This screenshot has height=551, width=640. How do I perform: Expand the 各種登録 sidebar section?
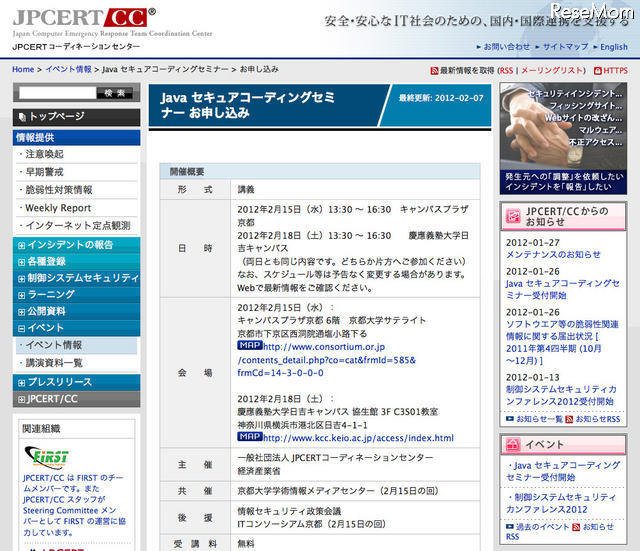(x=22, y=262)
